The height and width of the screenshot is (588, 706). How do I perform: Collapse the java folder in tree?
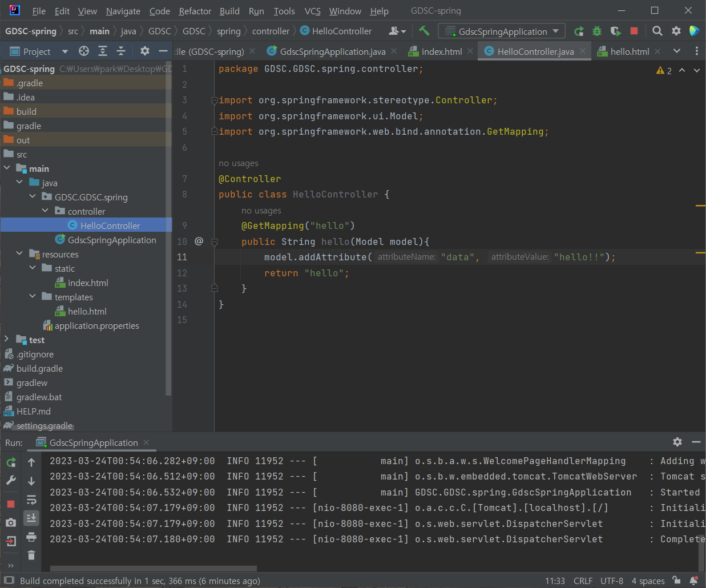(x=19, y=183)
